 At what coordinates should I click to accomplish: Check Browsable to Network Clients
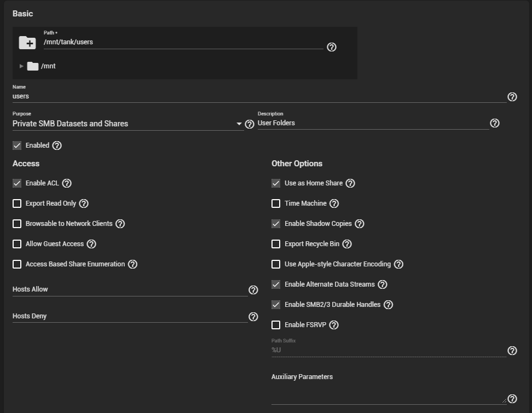[17, 224]
